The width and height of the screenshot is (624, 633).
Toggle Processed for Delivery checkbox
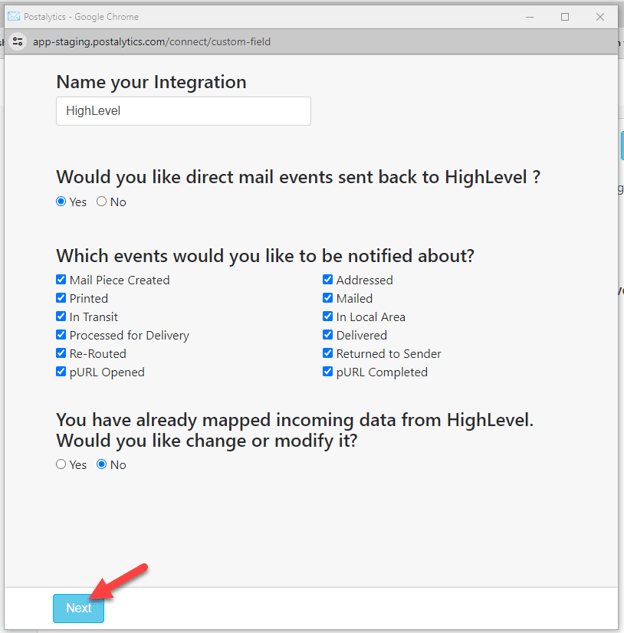[x=61, y=335]
